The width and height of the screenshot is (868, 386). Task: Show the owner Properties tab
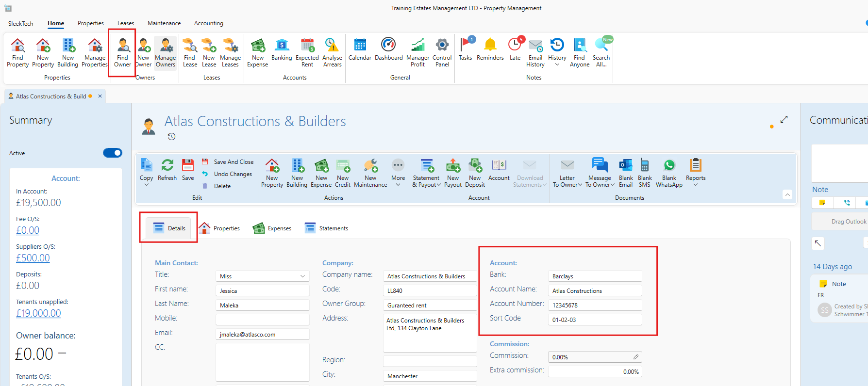coord(219,228)
